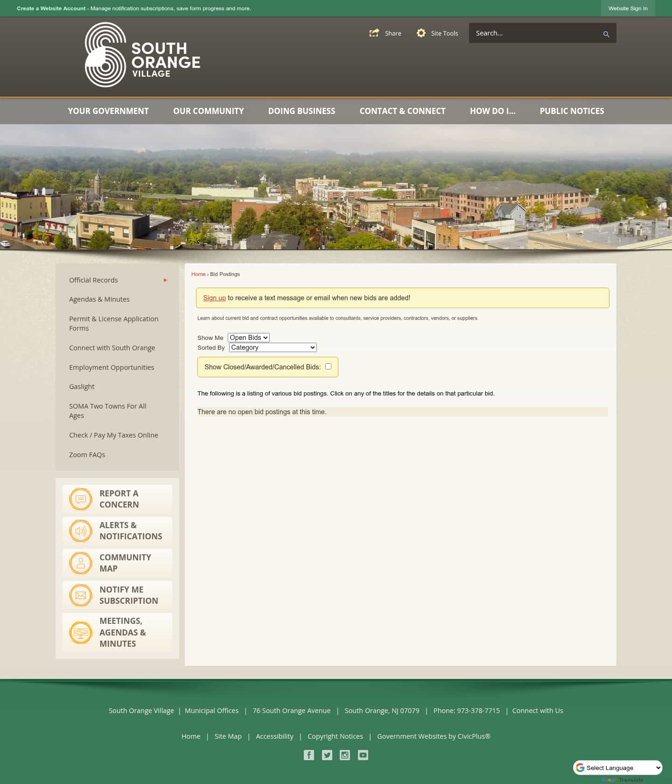Click the footer Home link
Image resolution: width=672 pixels, height=784 pixels.
(x=191, y=736)
